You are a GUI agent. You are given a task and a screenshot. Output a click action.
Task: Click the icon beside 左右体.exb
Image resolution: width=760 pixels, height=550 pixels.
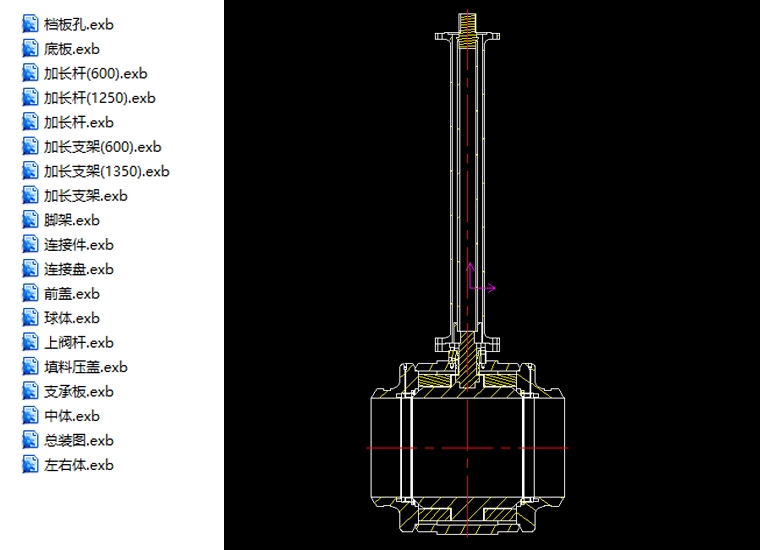pos(30,465)
